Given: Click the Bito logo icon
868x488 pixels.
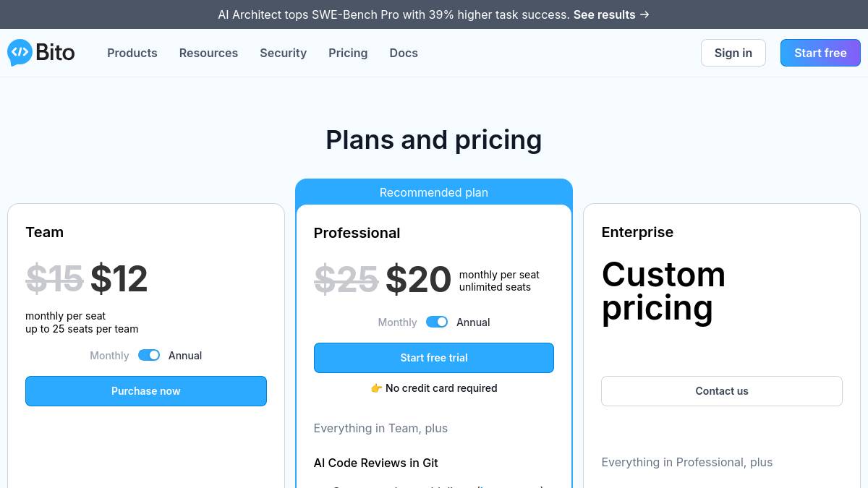Looking at the screenshot, I should [x=20, y=53].
